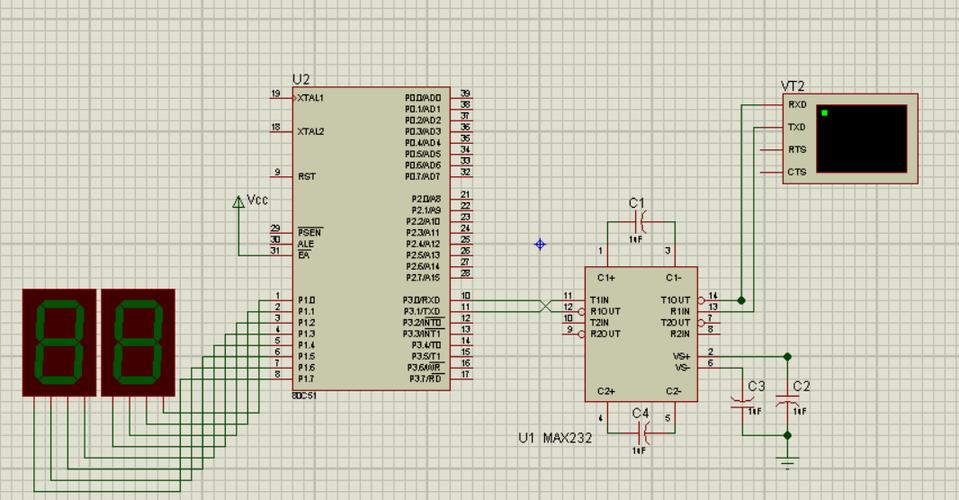The width and height of the screenshot is (959, 500).
Task: Click the VT2 virtual terminal black screen
Action: tap(862, 139)
